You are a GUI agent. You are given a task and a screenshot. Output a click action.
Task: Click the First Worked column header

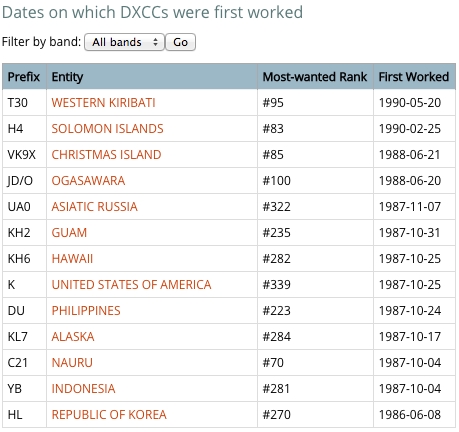click(x=414, y=77)
